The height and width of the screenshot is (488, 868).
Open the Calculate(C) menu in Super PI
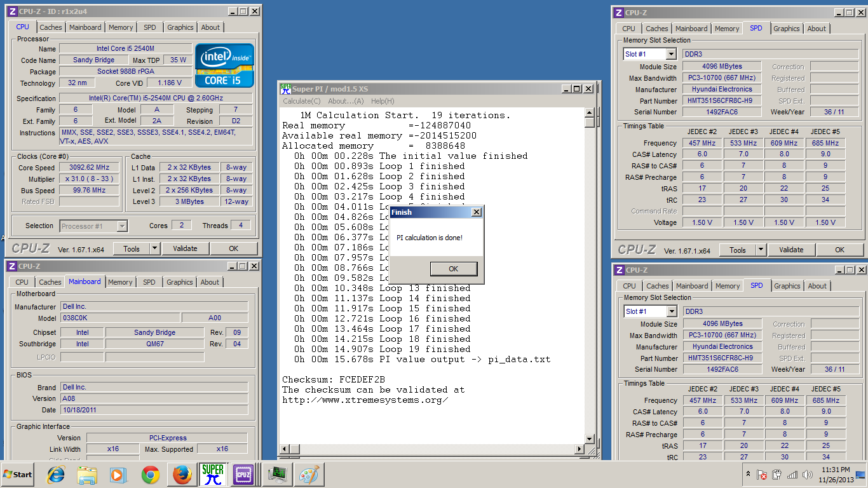coord(301,101)
